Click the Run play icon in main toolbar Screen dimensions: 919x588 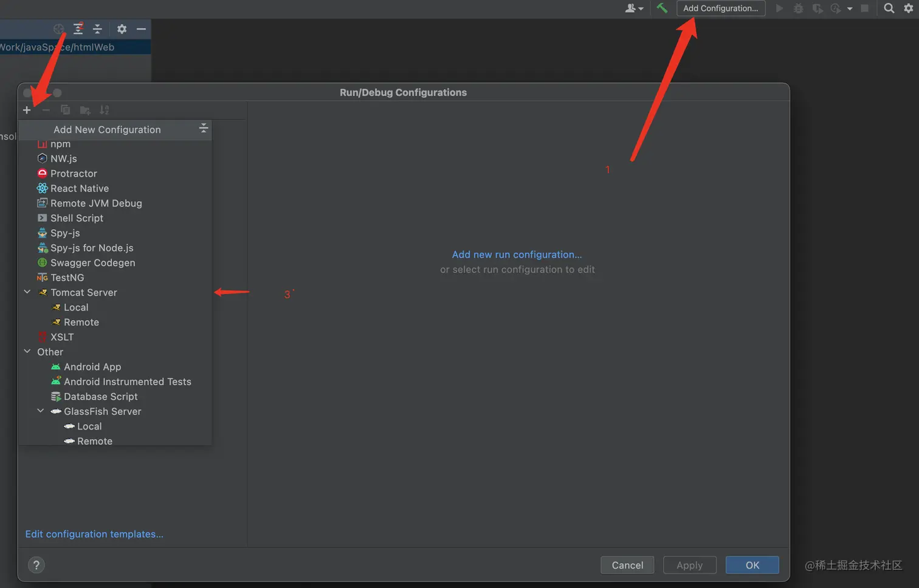click(x=779, y=9)
